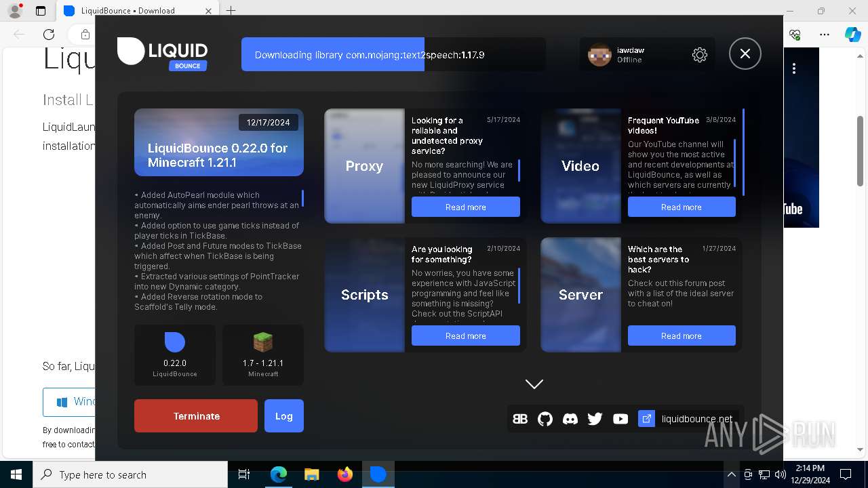Click the downloading library progress bar

point(393,55)
